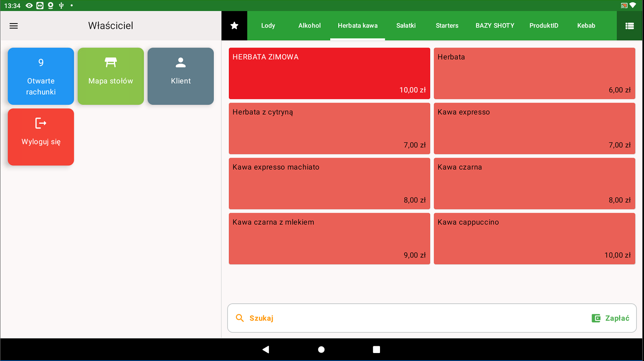
Task: Switch to list view icon
Action: coord(629,26)
